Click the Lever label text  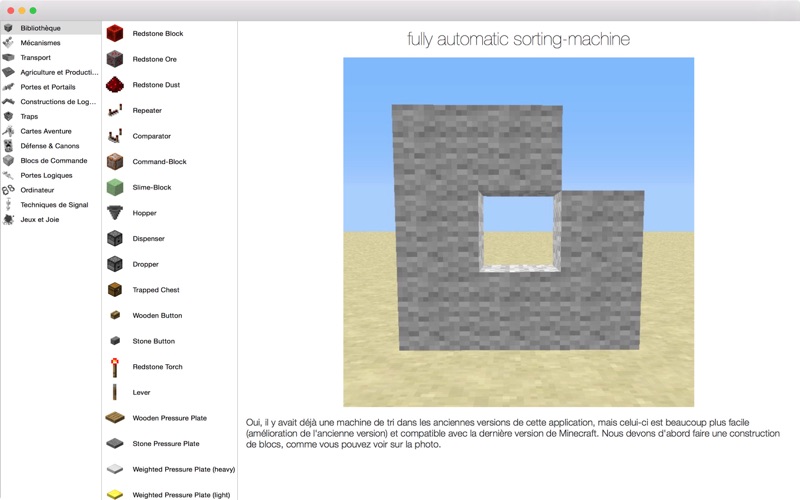pyautogui.click(x=141, y=392)
